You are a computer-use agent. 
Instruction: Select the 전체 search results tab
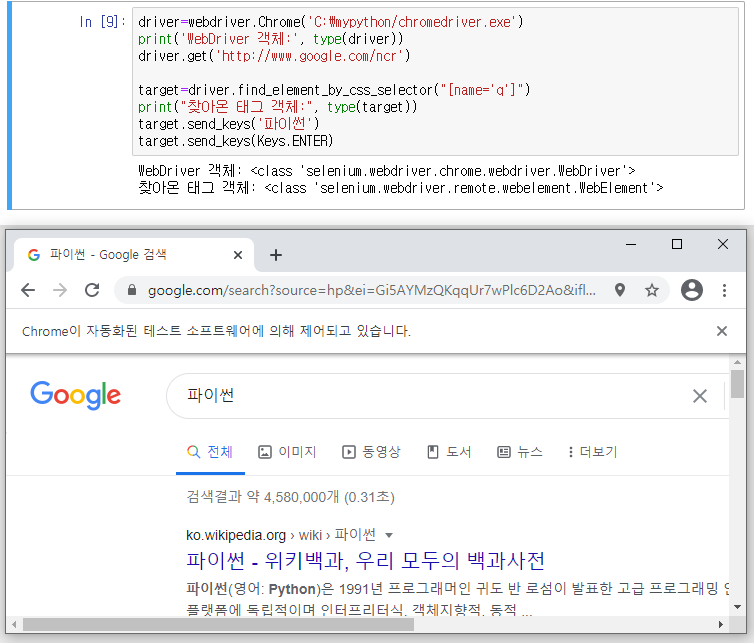[x=210, y=452]
